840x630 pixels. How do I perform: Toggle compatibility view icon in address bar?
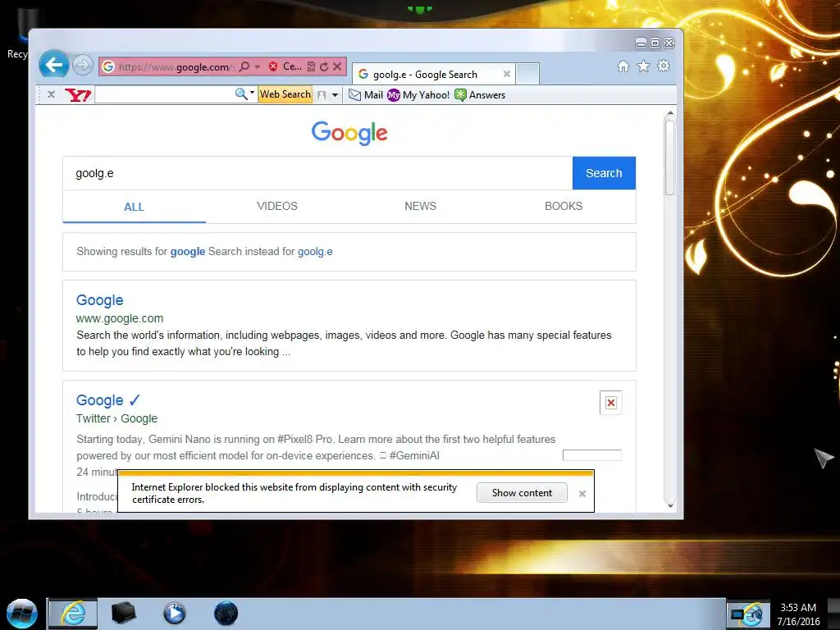point(311,66)
